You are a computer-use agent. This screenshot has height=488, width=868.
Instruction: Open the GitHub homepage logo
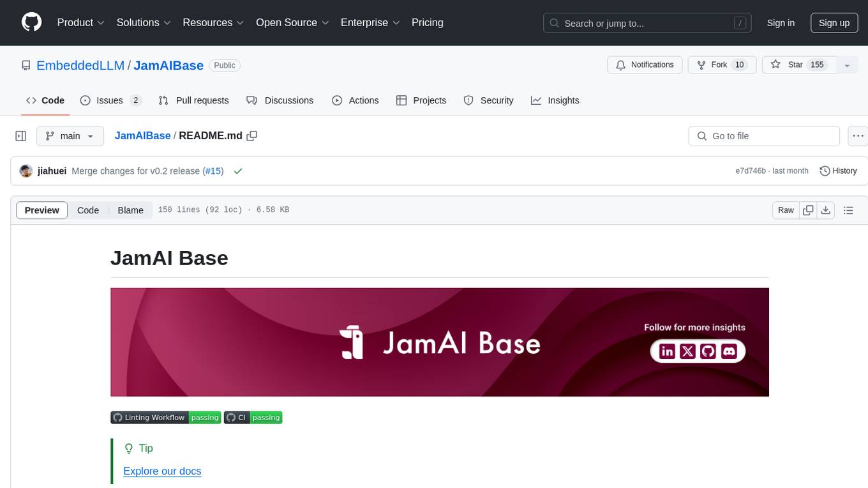[x=31, y=22]
